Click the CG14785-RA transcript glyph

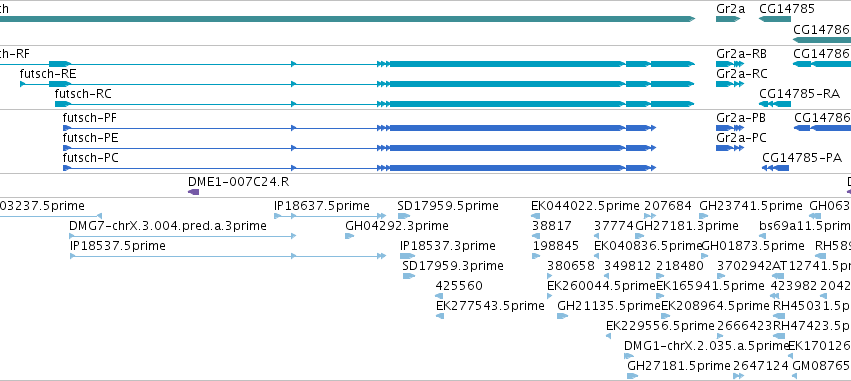point(775,104)
